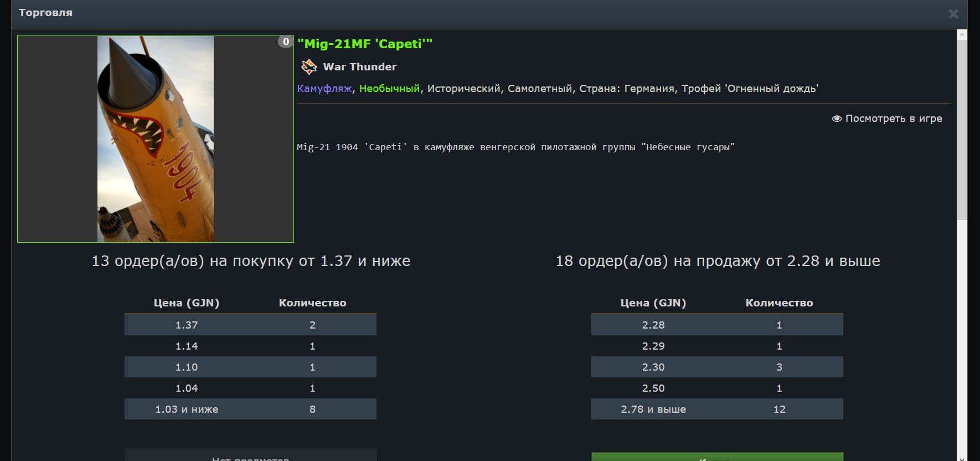Viewport: 980px width, 461px height.
Task: Select buy order price 1.14
Action: coord(187,346)
